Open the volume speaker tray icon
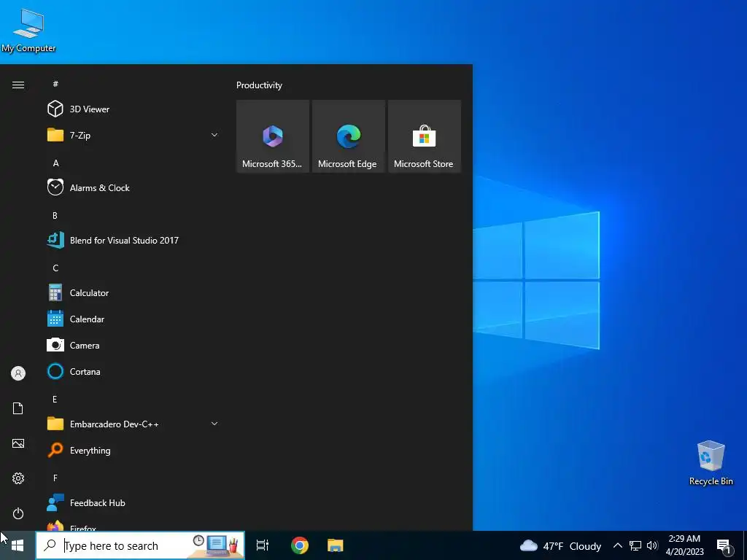The height and width of the screenshot is (560, 747). [652, 545]
